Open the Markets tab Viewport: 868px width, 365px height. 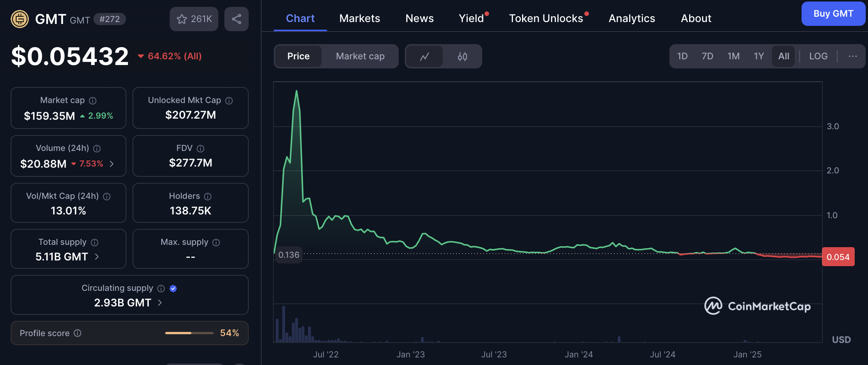pyautogui.click(x=360, y=18)
